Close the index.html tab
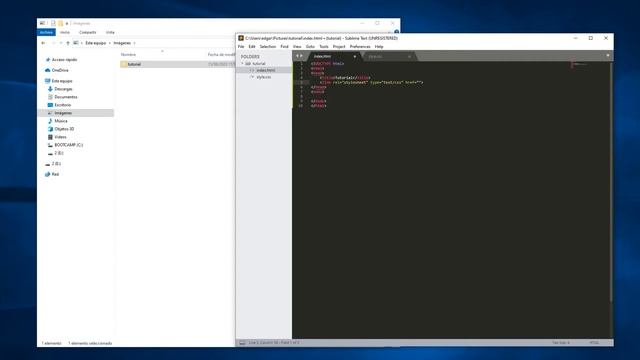 [x=355, y=56]
